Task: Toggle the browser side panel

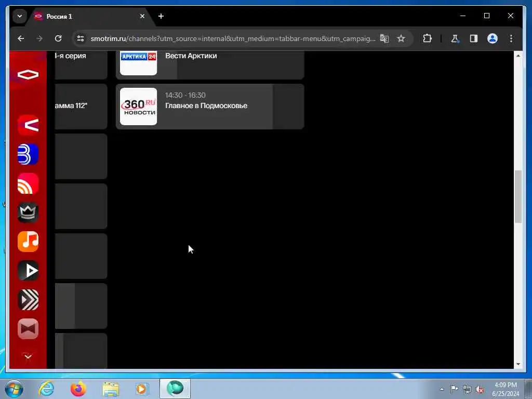Action: coord(474,38)
